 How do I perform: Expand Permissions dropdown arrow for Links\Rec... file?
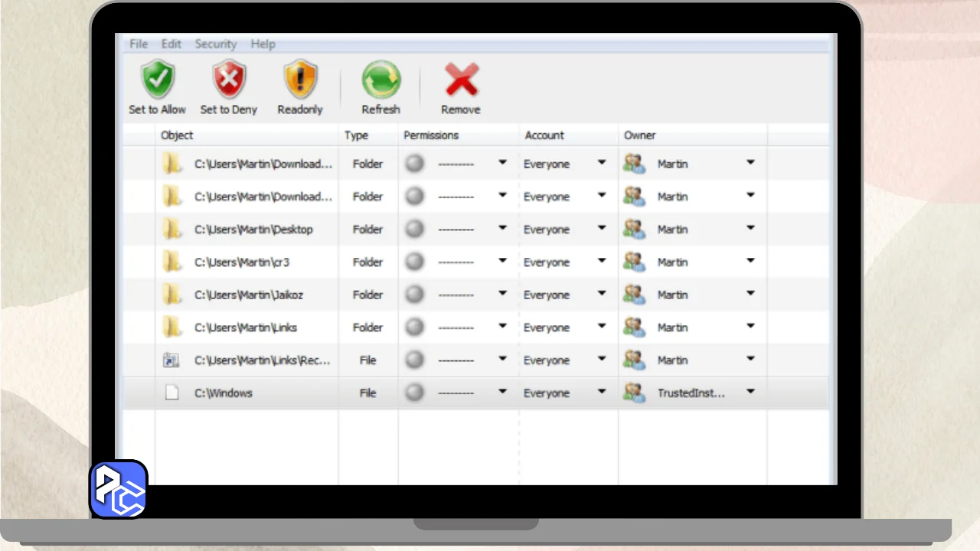coord(503,360)
